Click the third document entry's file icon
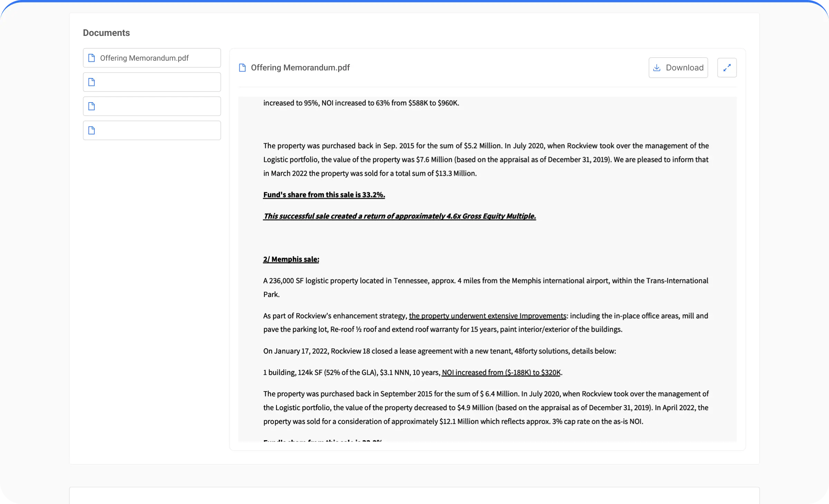 (x=92, y=106)
